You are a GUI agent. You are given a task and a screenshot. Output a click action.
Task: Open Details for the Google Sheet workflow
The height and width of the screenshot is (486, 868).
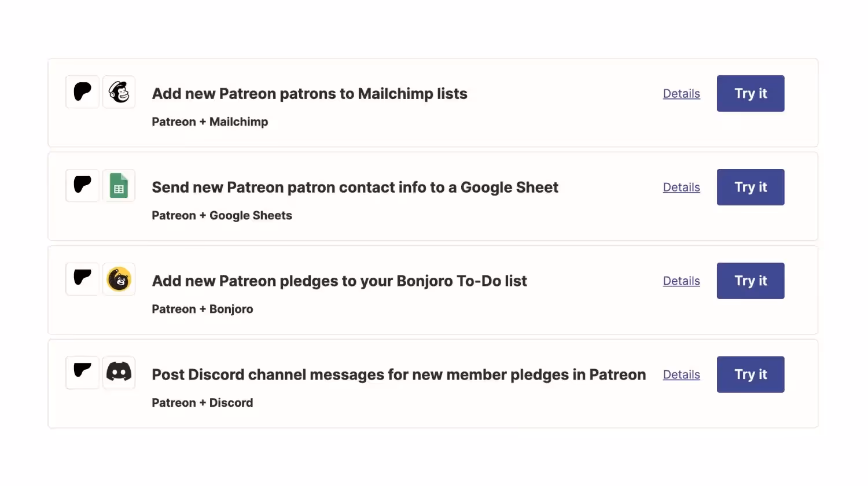pos(681,187)
